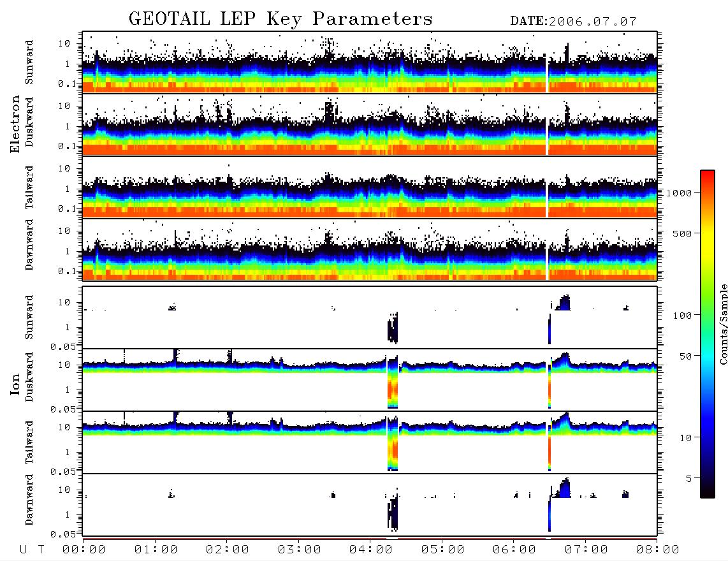Click the "02:00" time tick label
Image resolution: width=728 pixels, height=561 pixels.
tap(227, 550)
